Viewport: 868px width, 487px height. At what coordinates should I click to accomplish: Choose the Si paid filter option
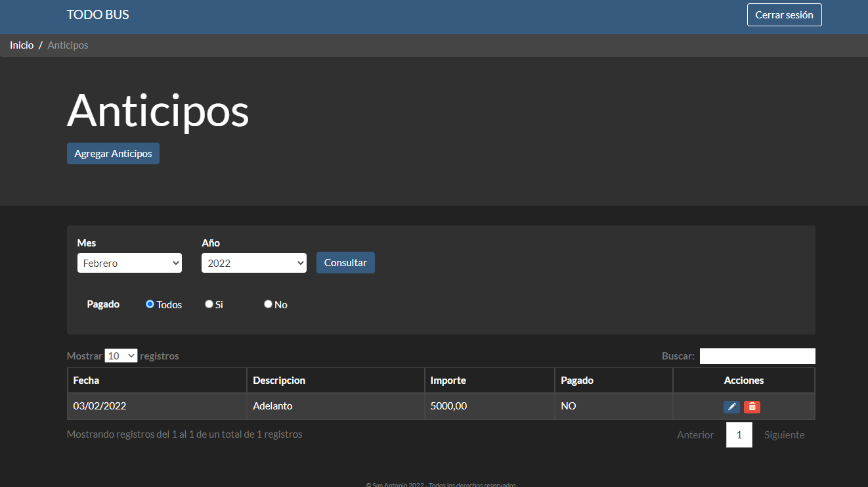[209, 304]
